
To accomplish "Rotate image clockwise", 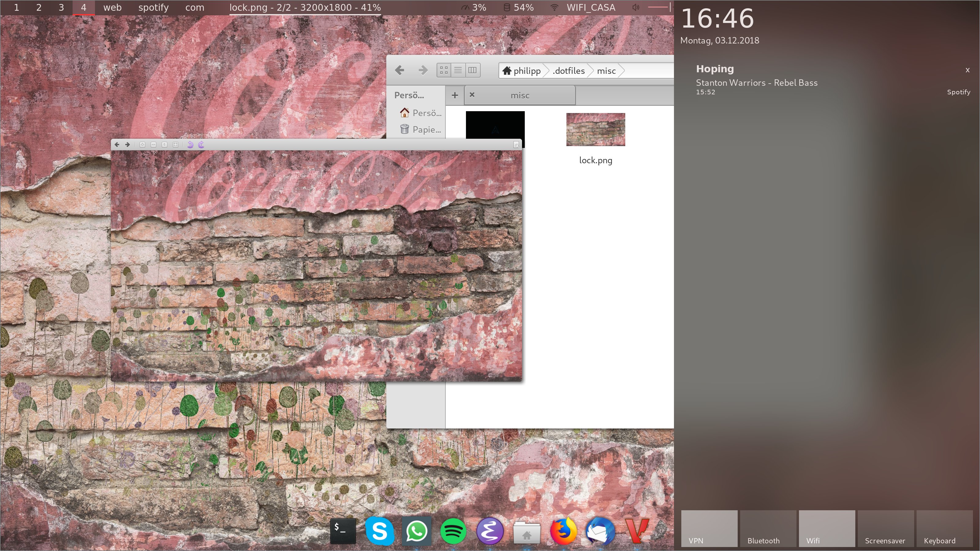I will (201, 145).
